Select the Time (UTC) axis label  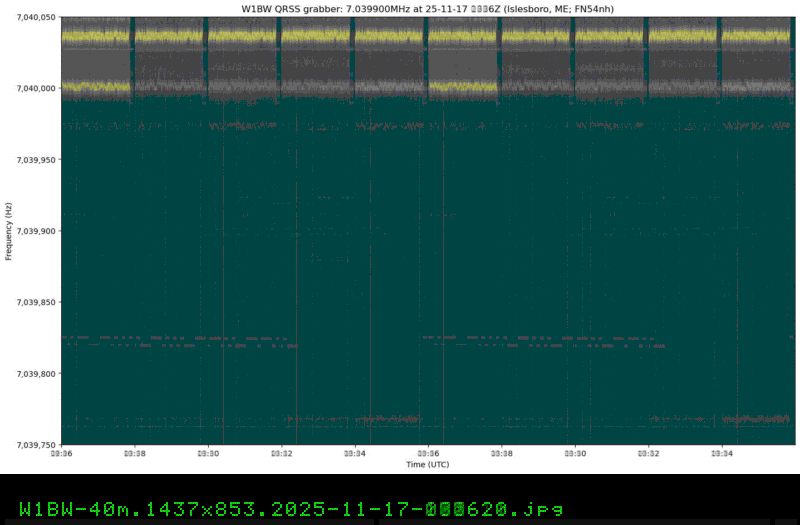(x=428, y=464)
